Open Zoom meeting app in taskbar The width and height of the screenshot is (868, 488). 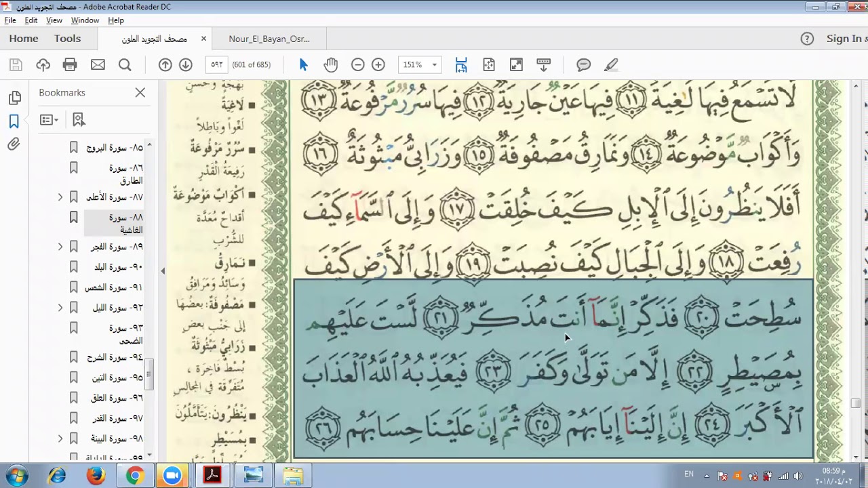click(173, 476)
